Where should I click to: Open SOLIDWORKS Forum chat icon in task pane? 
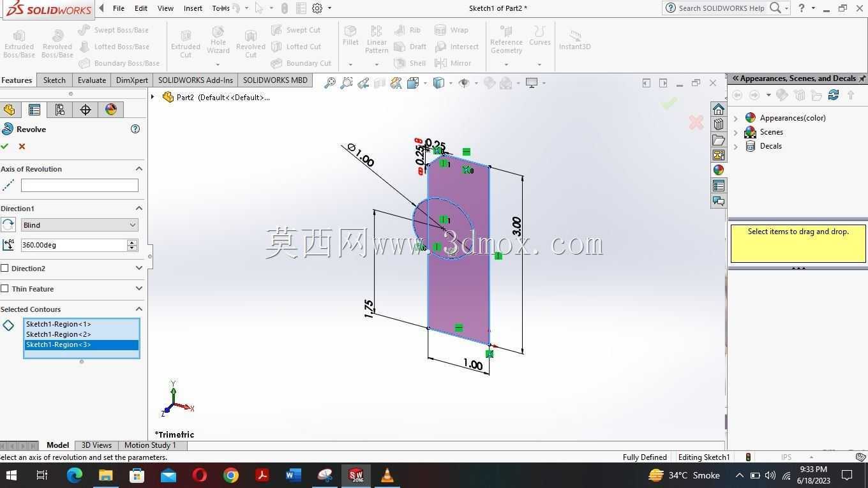[719, 201]
